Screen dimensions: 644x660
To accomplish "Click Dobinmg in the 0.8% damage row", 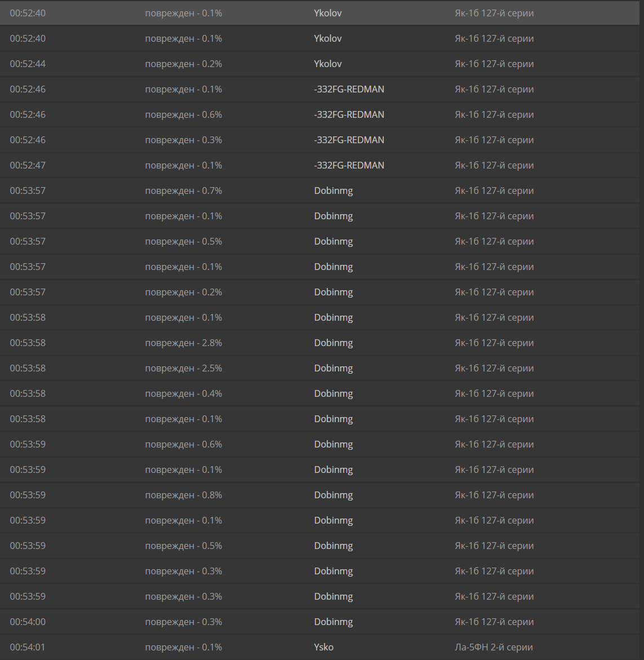I will pos(333,495).
